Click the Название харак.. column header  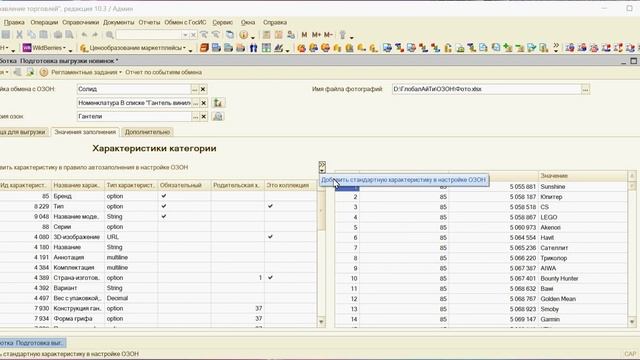(78, 185)
